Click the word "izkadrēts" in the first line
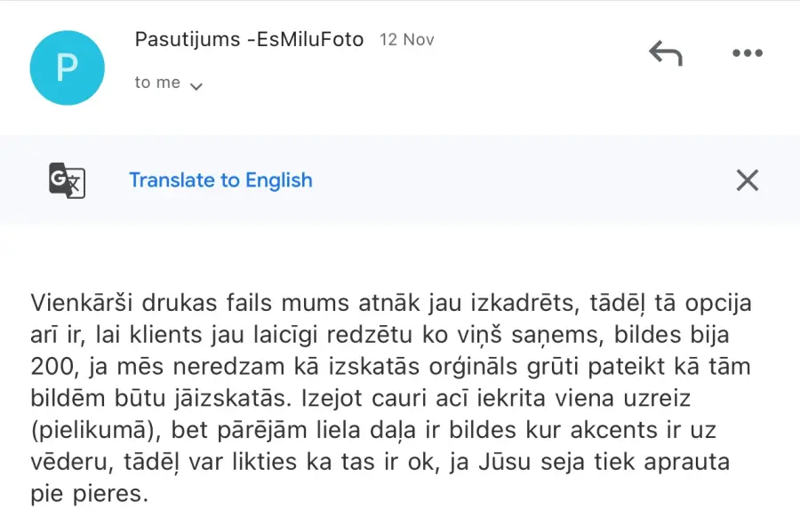800x532 pixels. [524, 303]
